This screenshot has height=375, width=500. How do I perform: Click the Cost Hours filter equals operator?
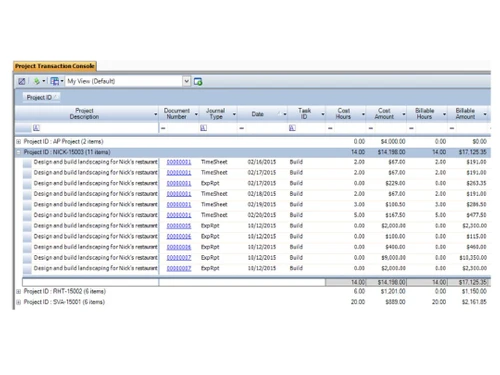click(x=330, y=128)
